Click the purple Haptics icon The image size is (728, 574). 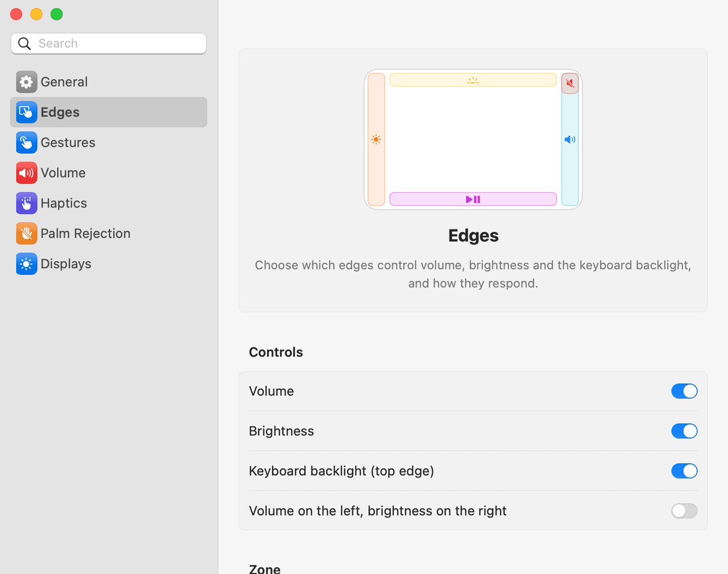tap(26, 203)
